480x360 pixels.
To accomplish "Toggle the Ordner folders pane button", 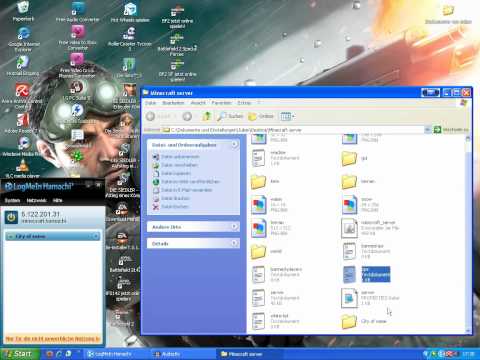I will click(261, 116).
